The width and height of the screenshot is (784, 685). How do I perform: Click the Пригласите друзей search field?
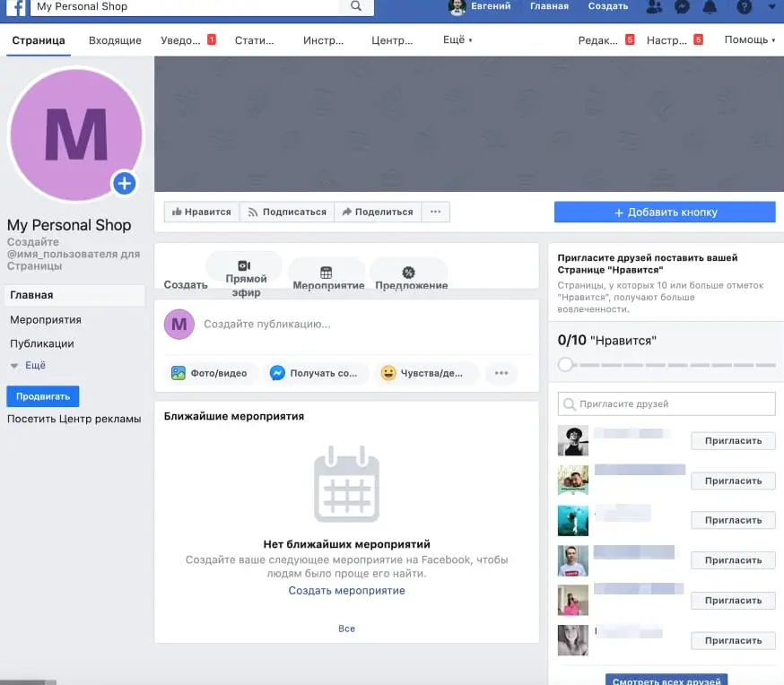coord(666,403)
